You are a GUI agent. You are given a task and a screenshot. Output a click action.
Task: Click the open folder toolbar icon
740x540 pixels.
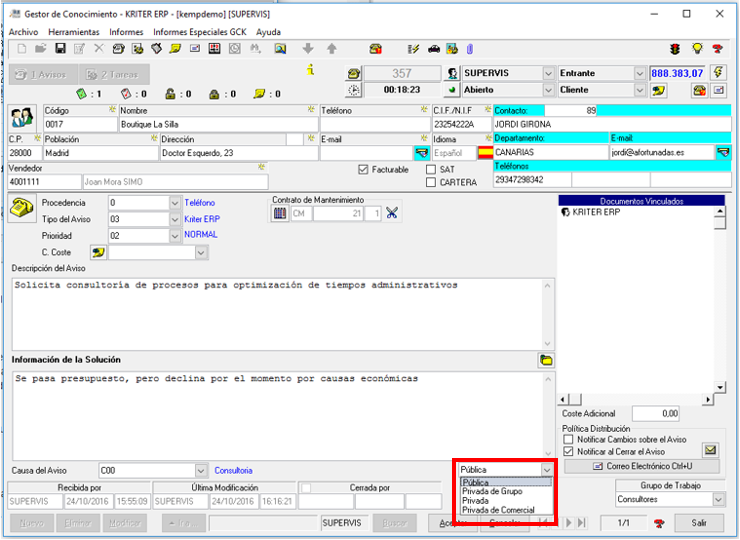click(41, 48)
